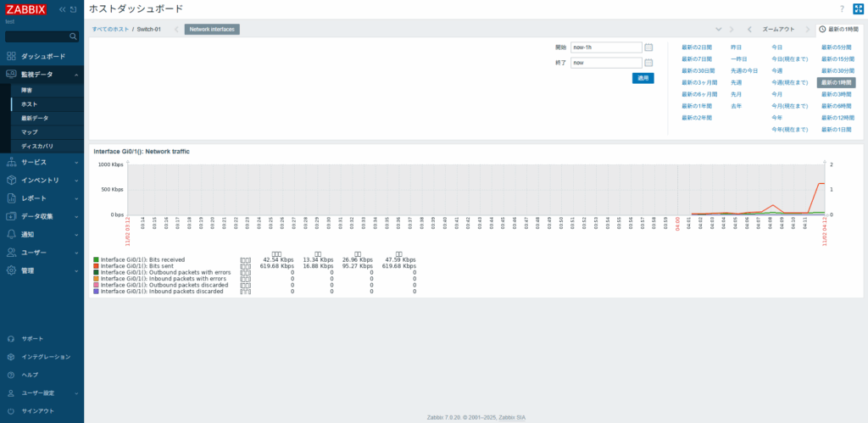Open calendar picker for 開始 field

pyautogui.click(x=648, y=47)
